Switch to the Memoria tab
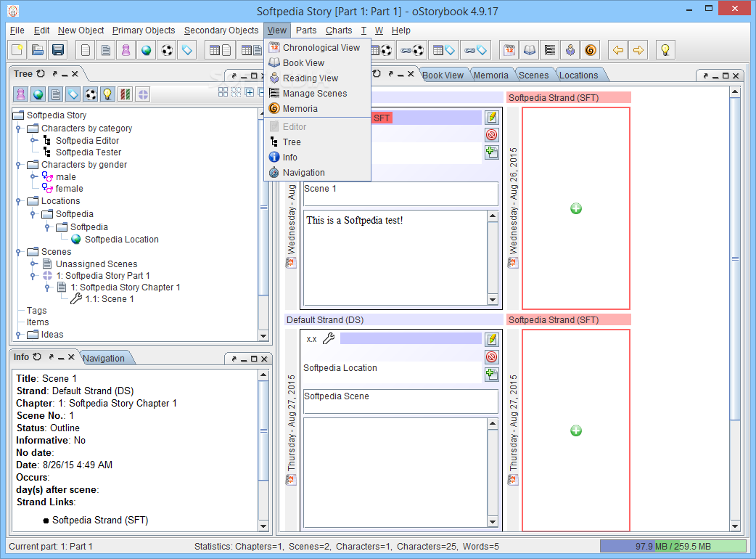Screen dimensions: 756x559 click(491, 76)
